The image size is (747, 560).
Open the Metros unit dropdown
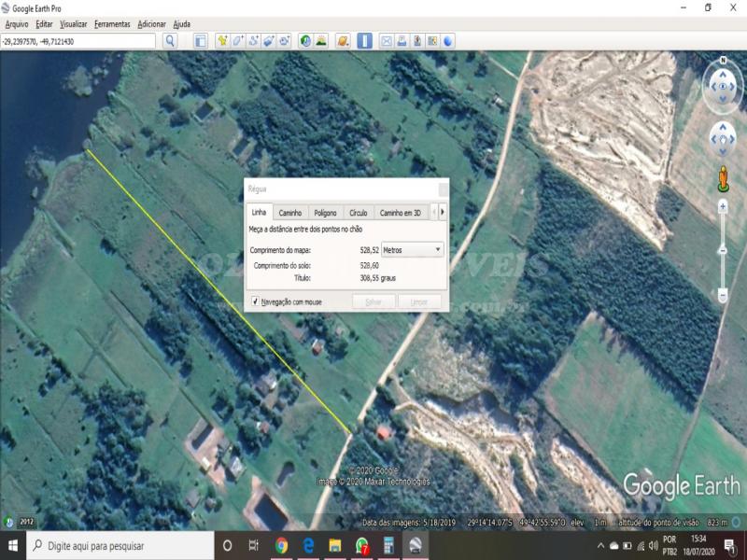pyautogui.click(x=413, y=250)
